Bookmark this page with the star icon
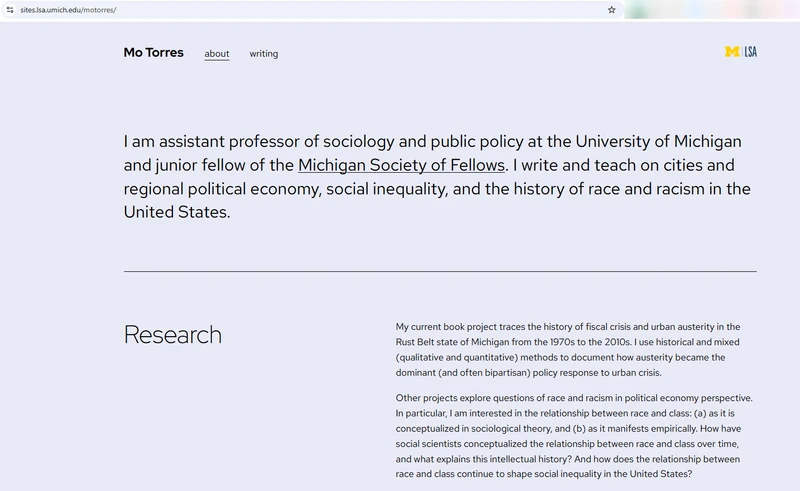 pos(611,10)
